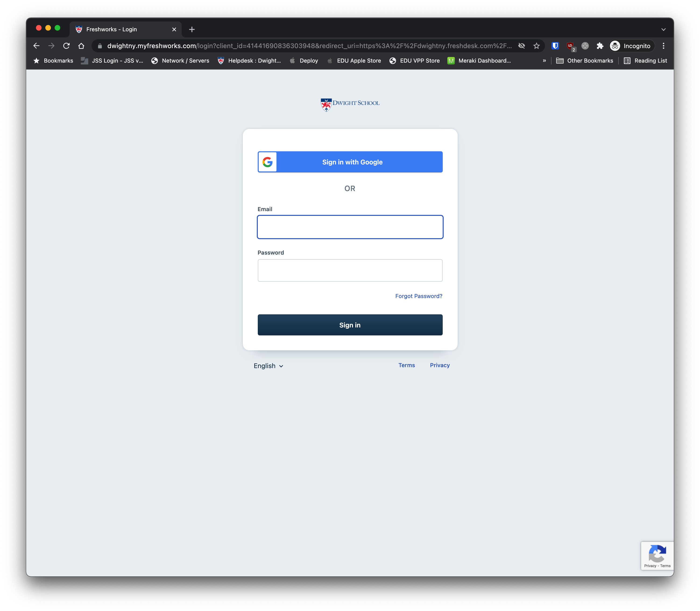Open the Chrome three-dot menu
Viewport: 700px width, 611px height.
(663, 46)
